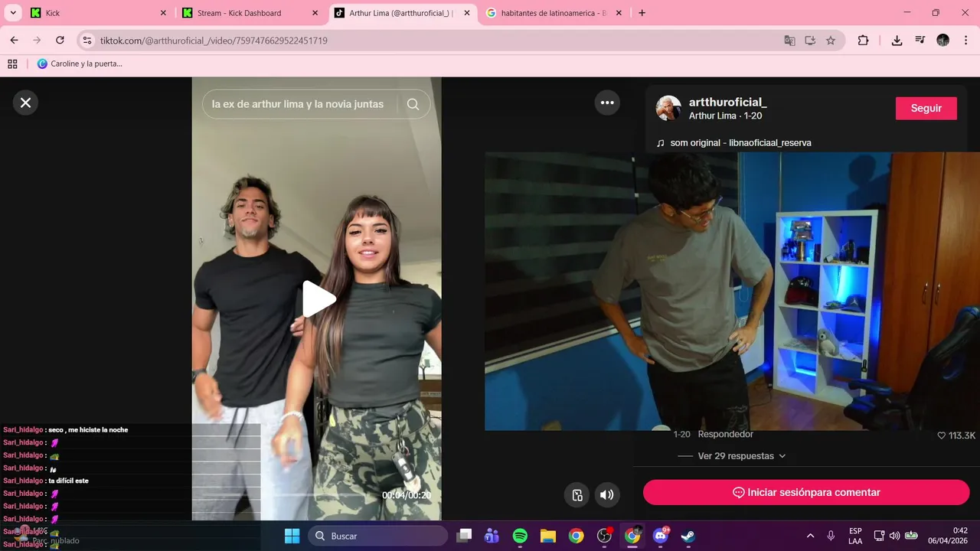Open File Explorer from the taskbar
The image size is (980, 551).
(547, 536)
